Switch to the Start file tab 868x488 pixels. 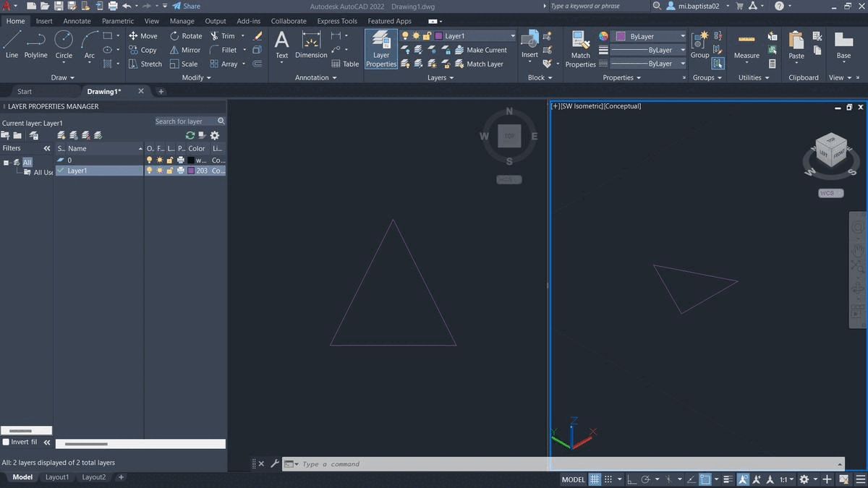pyautogui.click(x=25, y=92)
